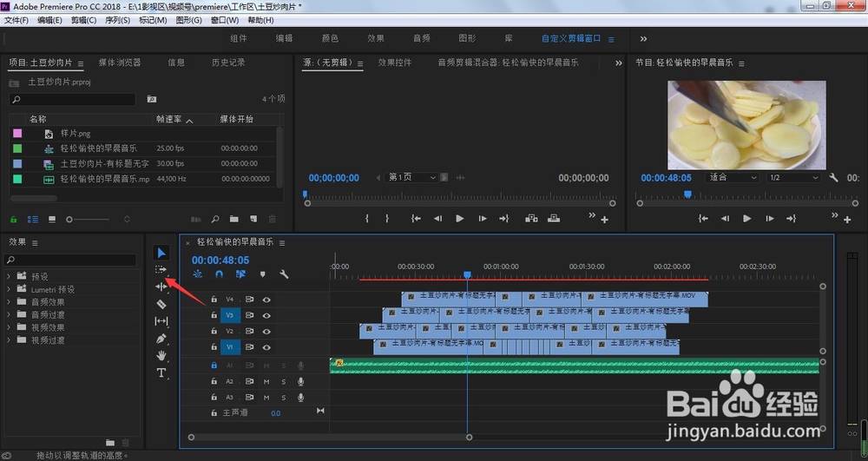Click New Item icon in Project panel
The width and height of the screenshot is (868, 461).
click(x=253, y=220)
